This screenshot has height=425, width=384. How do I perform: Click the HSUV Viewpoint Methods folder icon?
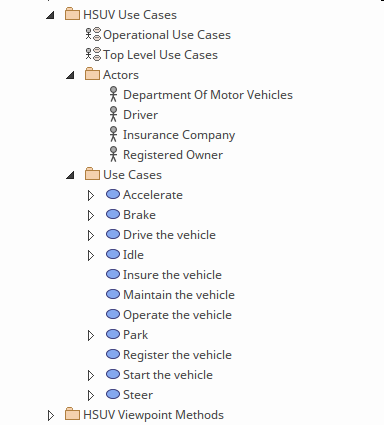point(72,414)
